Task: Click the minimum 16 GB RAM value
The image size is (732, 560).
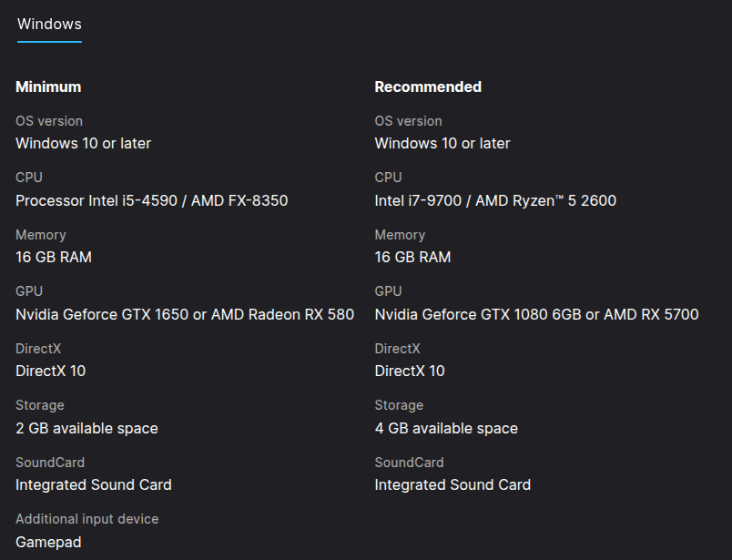Action: [x=54, y=257]
